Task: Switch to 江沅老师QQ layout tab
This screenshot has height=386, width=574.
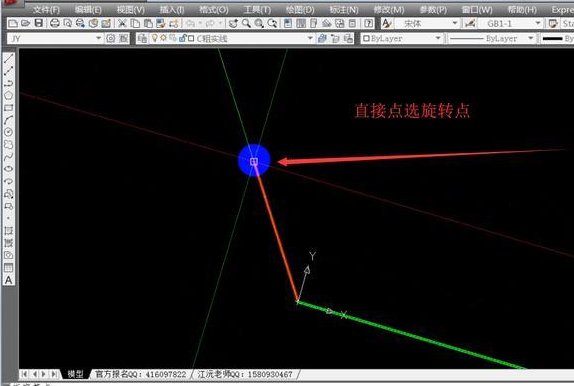Action: point(245,374)
